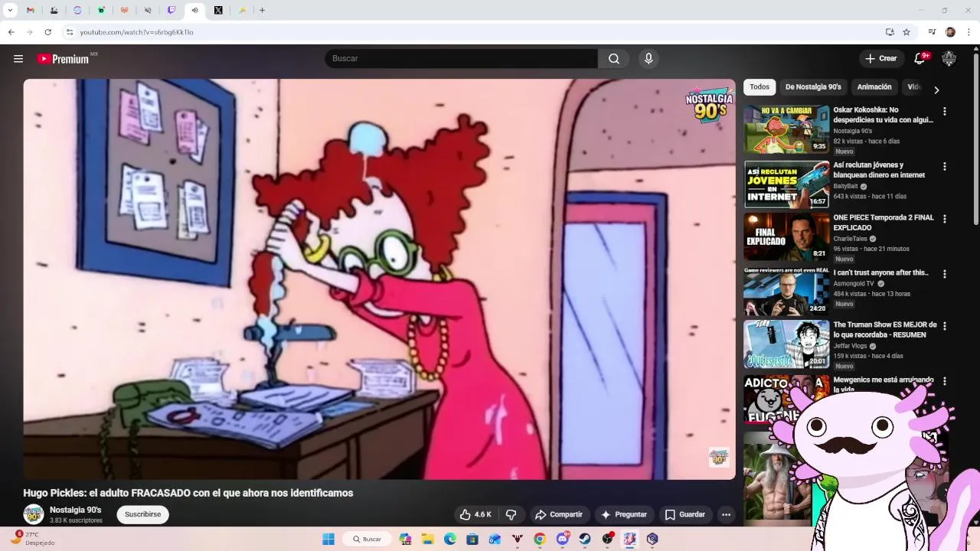The width and height of the screenshot is (980, 551).
Task: Open Discord from the taskbar
Action: pyautogui.click(x=563, y=540)
